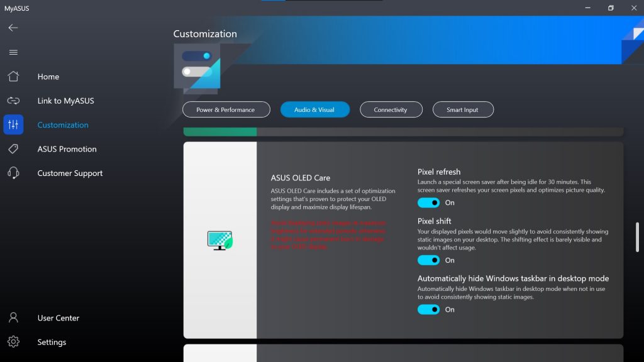Minimize the MyASUS window
This screenshot has height=362, width=644.
(x=588, y=8)
